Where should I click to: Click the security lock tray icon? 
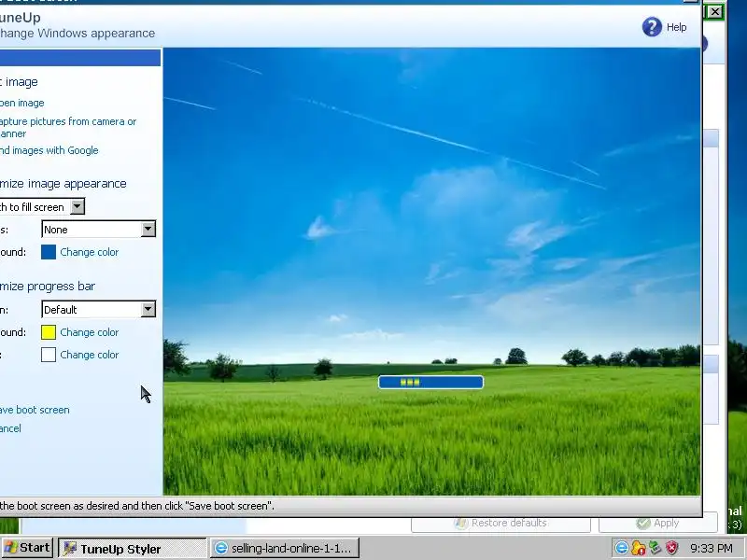pyautogui.click(x=639, y=549)
